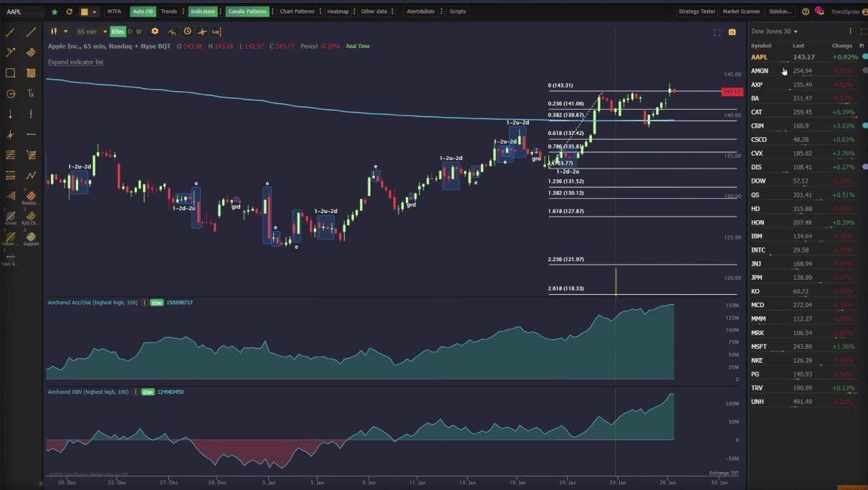Screen dimensions: 868x490
Task: Select the vertical line drawing tool
Action: coord(31,113)
